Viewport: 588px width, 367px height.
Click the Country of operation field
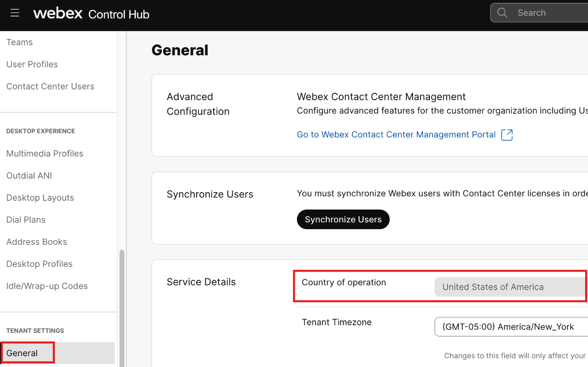point(509,287)
